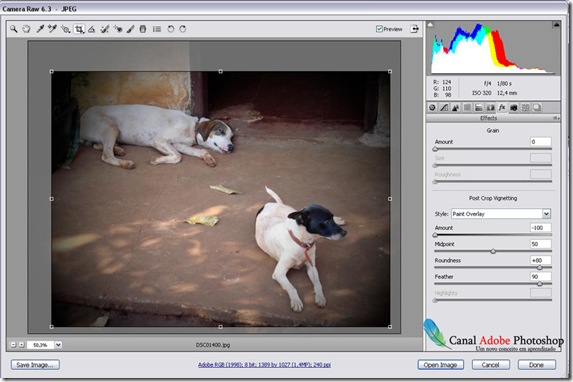Image resolution: width=573 pixels, height=382 pixels.
Task: Click the Midpoint slider handle
Action: pos(493,251)
